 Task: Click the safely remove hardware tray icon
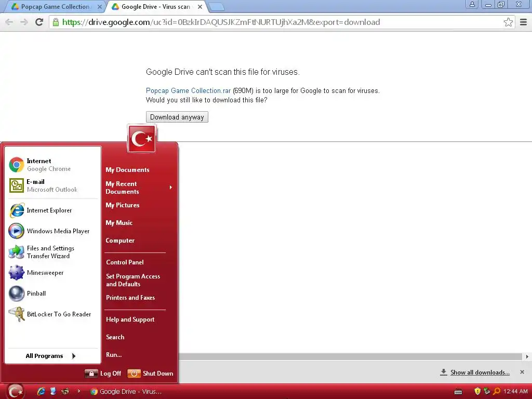[x=487, y=392]
